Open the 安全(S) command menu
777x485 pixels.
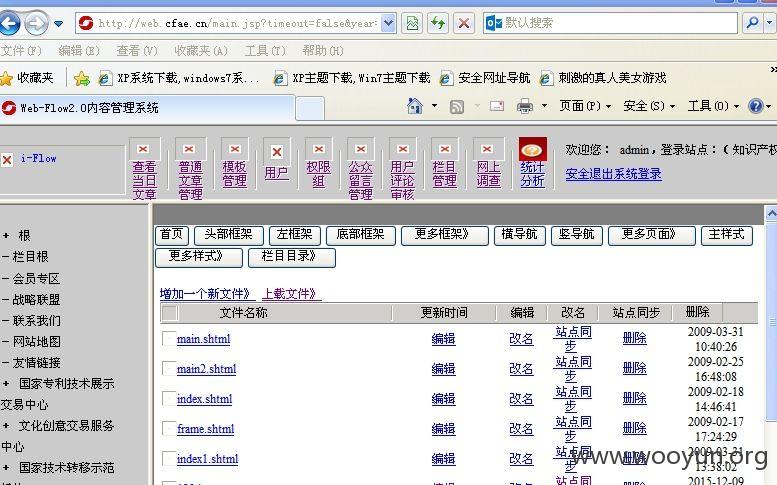tap(649, 106)
